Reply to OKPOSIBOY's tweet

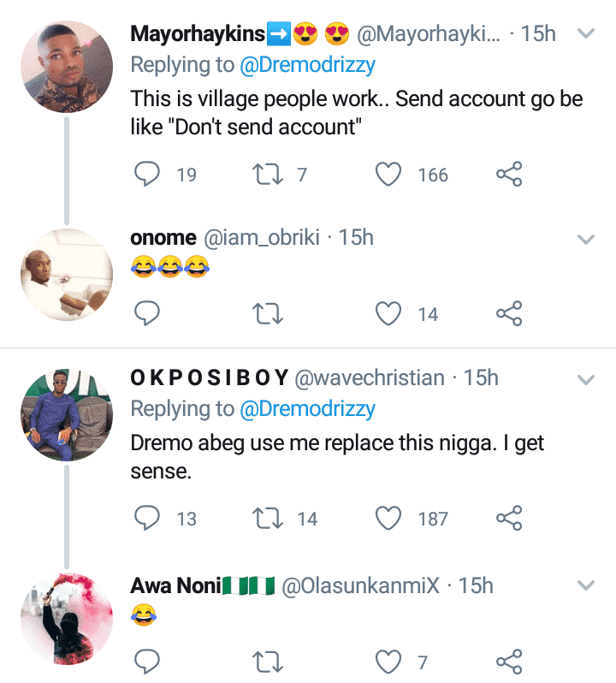(149, 518)
